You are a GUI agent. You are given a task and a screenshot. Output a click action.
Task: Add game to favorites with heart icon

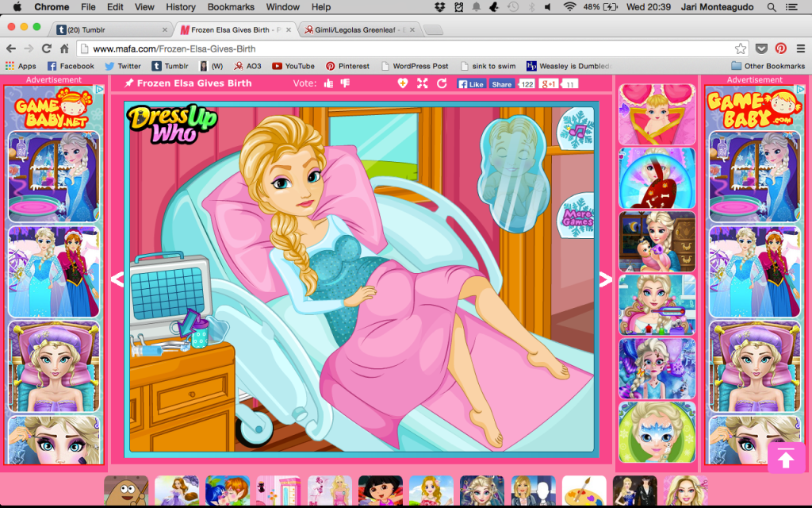point(403,83)
